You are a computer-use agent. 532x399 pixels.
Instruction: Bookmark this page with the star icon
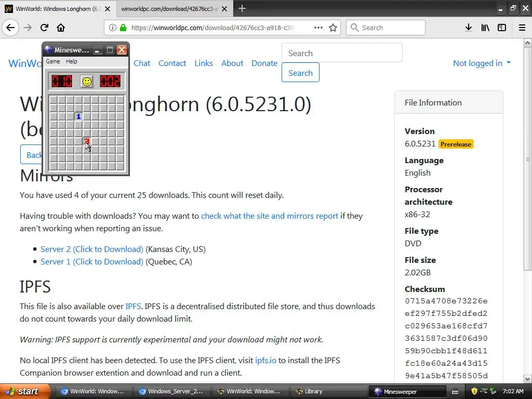pos(333,28)
